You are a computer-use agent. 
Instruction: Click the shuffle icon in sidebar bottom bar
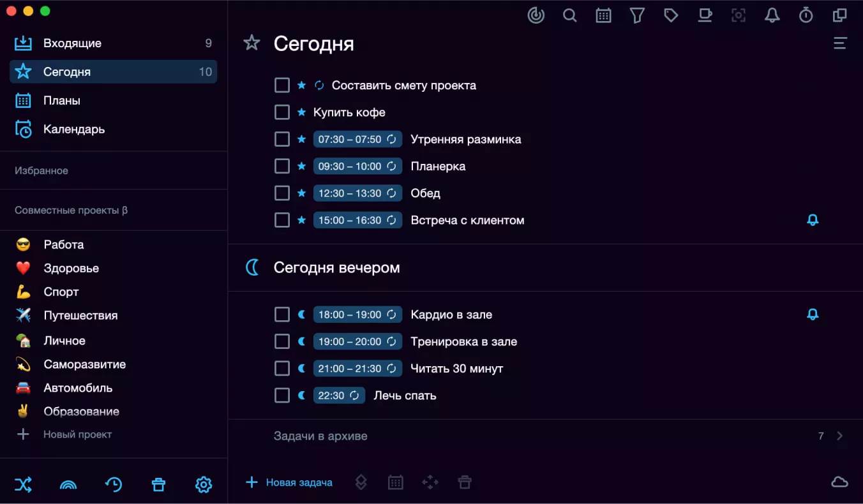point(23,485)
